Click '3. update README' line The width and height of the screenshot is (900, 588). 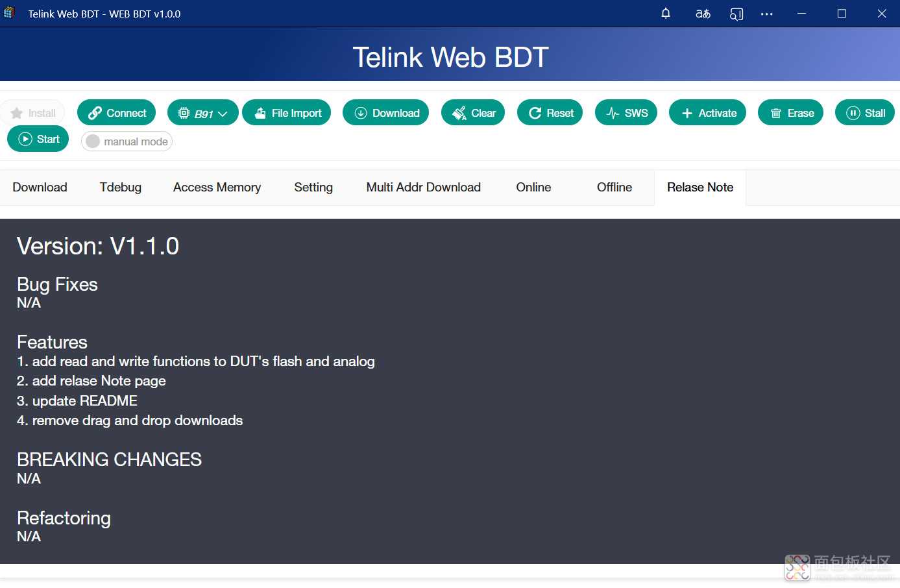[77, 401]
